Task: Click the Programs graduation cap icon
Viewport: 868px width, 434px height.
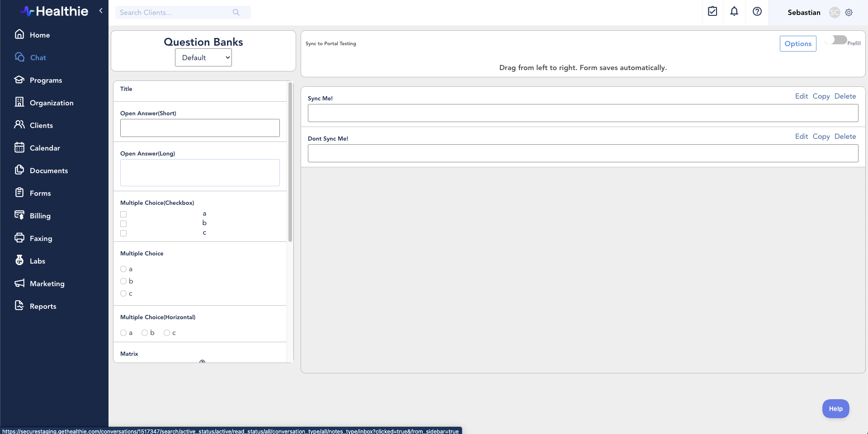Action: [x=19, y=80]
